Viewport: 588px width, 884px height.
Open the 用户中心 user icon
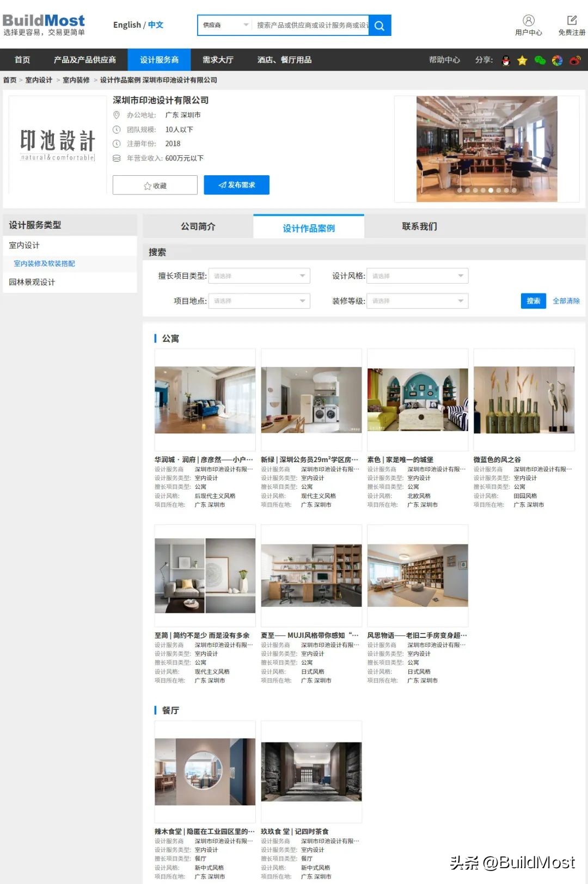pos(528,21)
